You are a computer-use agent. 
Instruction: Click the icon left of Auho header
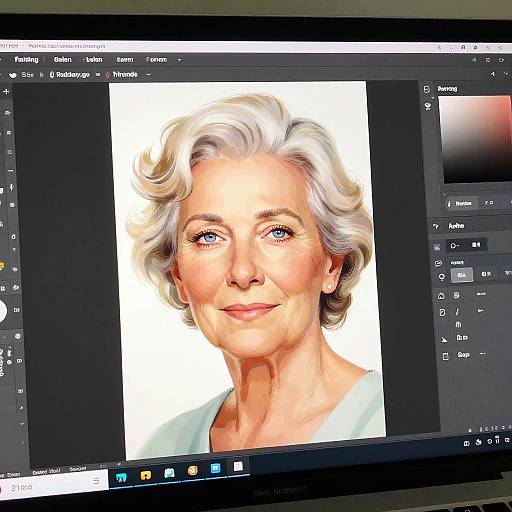click(436, 227)
